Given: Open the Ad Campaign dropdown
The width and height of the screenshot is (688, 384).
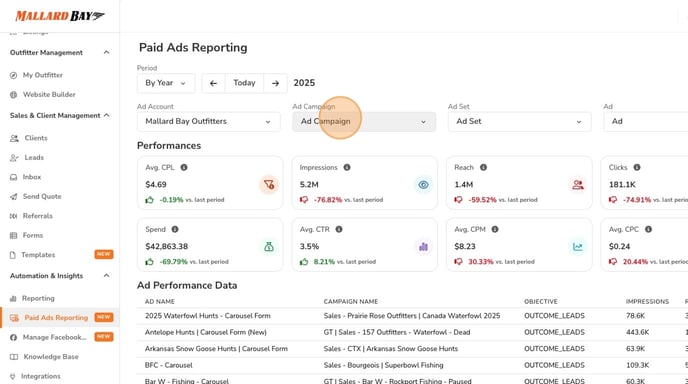Looking at the screenshot, I should (x=364, y=122).
